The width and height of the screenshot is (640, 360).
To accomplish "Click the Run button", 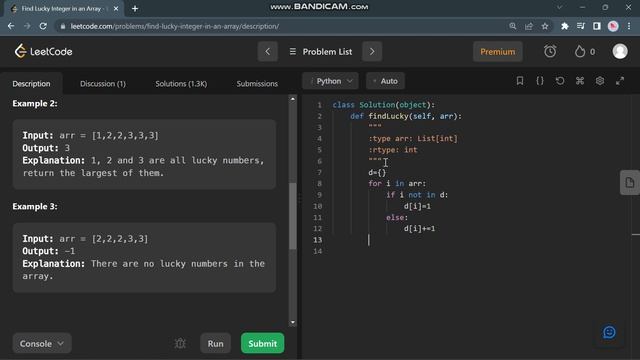I will coord(215,343).
